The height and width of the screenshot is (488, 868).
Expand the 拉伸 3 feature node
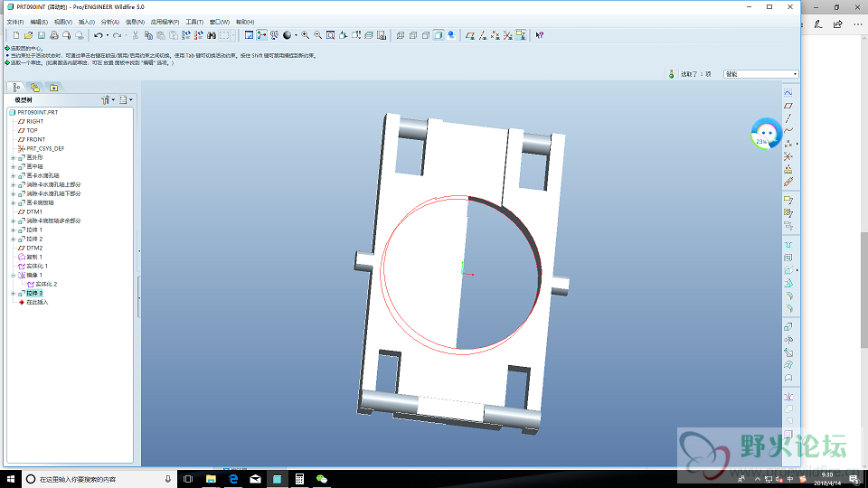tap(14, 293)
